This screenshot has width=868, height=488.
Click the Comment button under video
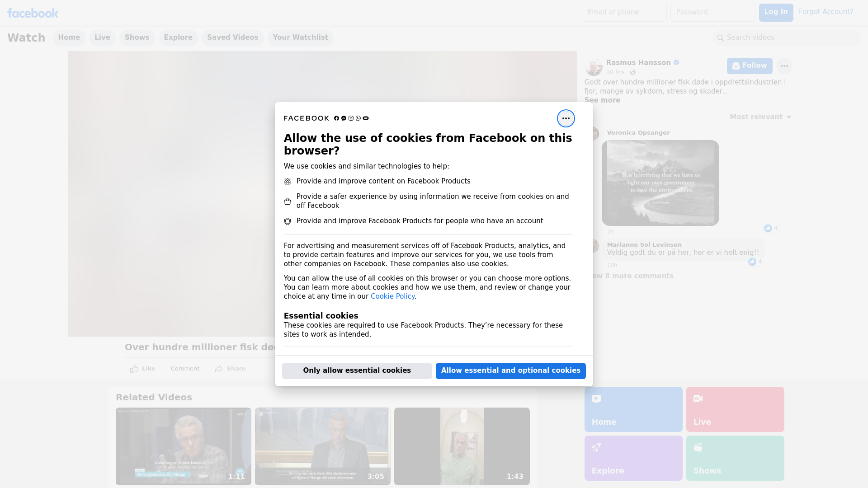pos(185,369)
